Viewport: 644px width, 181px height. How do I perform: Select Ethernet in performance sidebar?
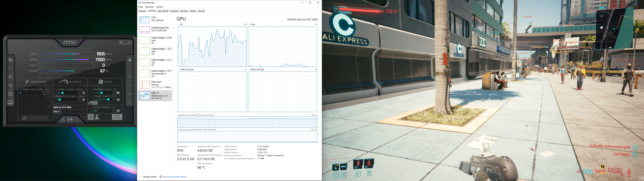coord(155,84)
